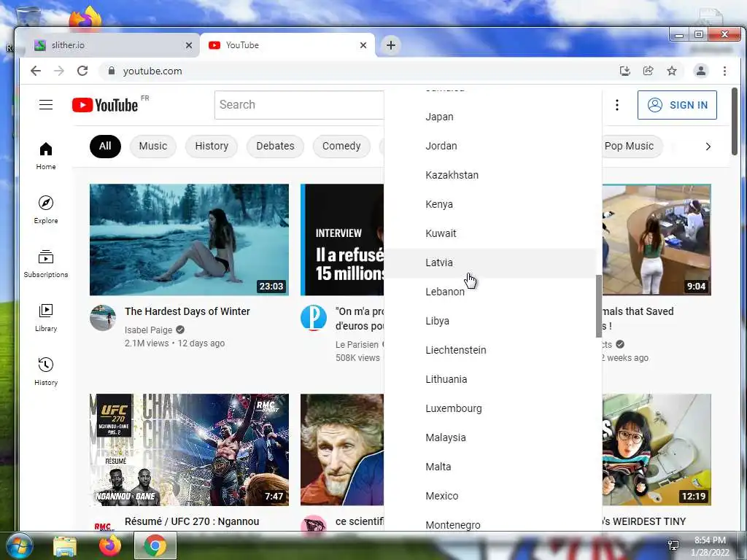Choose Malta from the location list
This screenshot has width=747, height=560.
click(x=489, y=467)
